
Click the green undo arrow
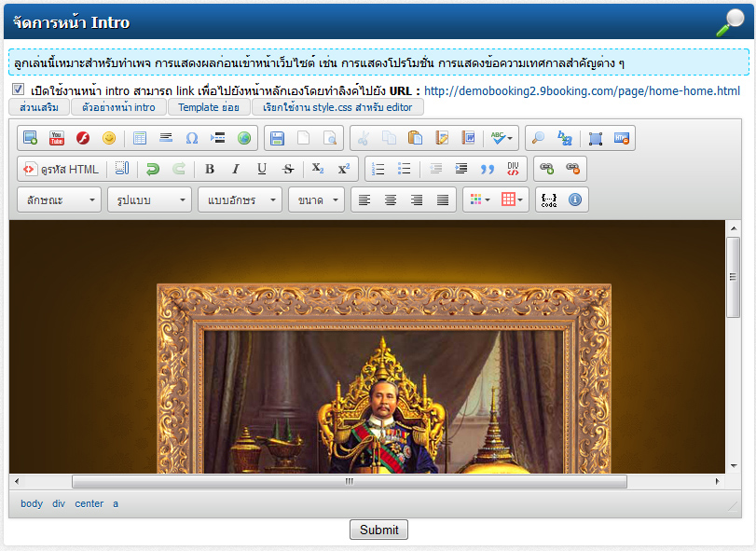(x=153, y=169)
